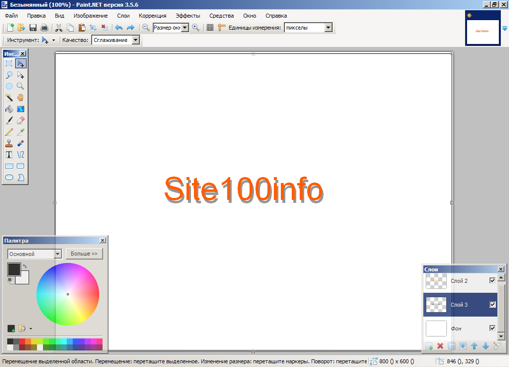This screenshot has width=509, height=367.
Task: Click the primary dark color swatch
Action: [x=14, y=269]
